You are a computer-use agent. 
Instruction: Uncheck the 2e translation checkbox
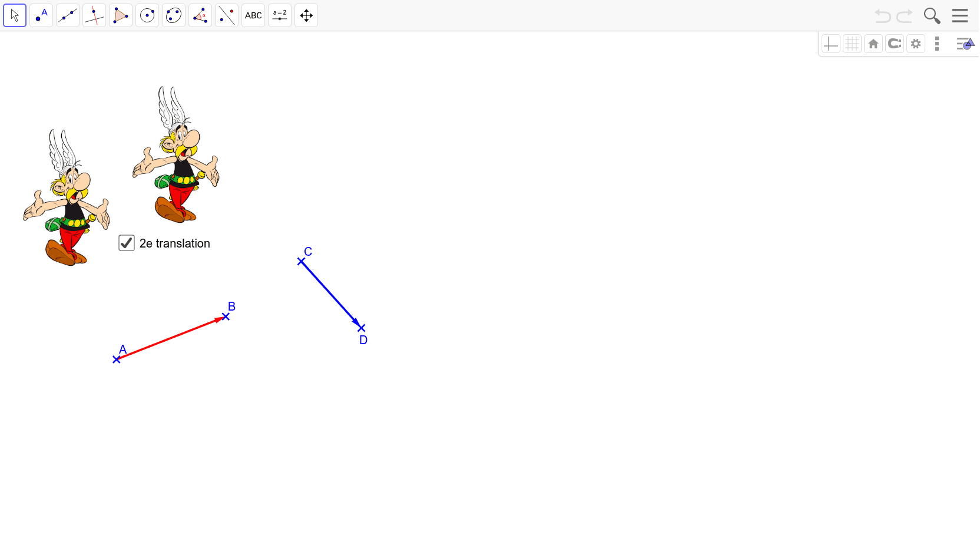tap(127, 243)
